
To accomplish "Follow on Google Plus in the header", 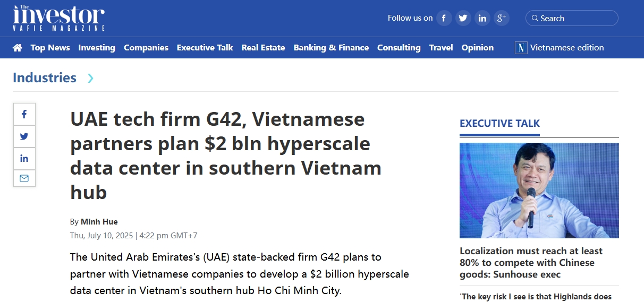I will coord(502,18).
